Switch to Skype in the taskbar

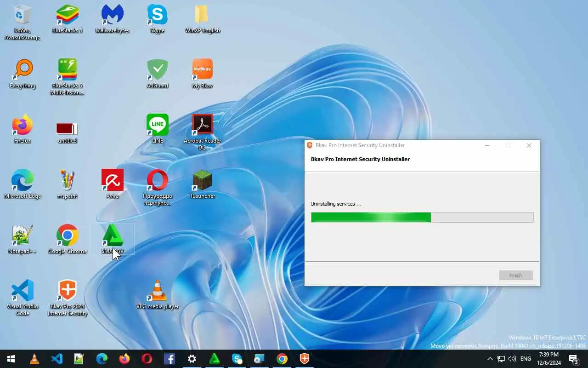pyautogui.click(x=237, y=359)
